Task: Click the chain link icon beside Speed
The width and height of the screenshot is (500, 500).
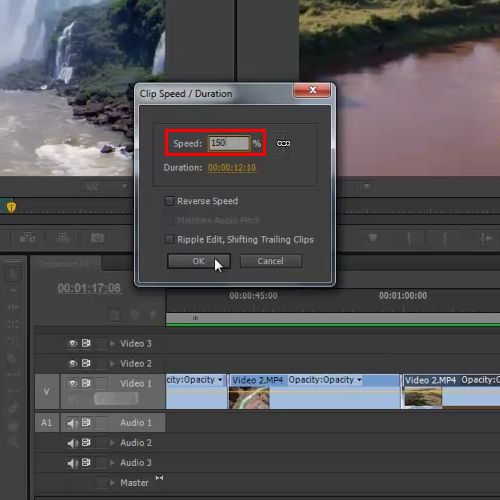Action: pos(283,143)
